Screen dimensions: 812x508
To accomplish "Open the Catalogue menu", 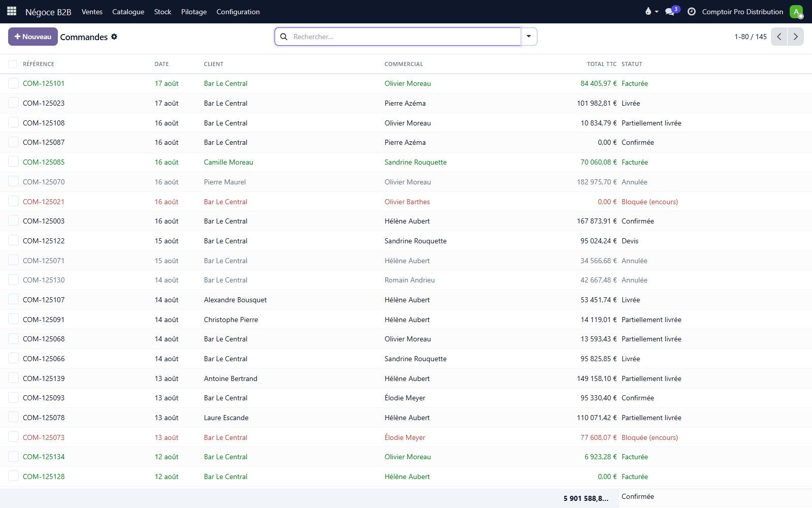I will pyautogui.click(x=128, y=12).
